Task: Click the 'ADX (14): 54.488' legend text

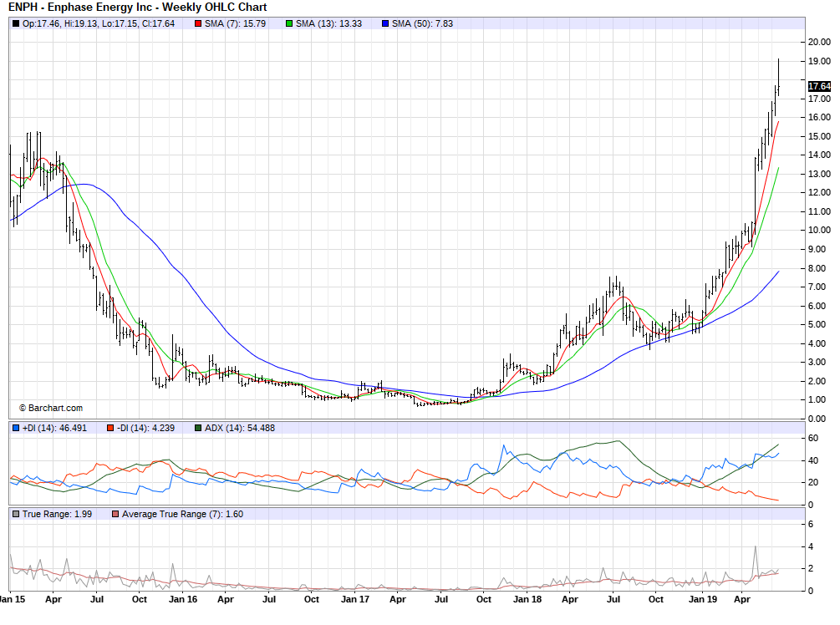Action: (x=240, y=428)
